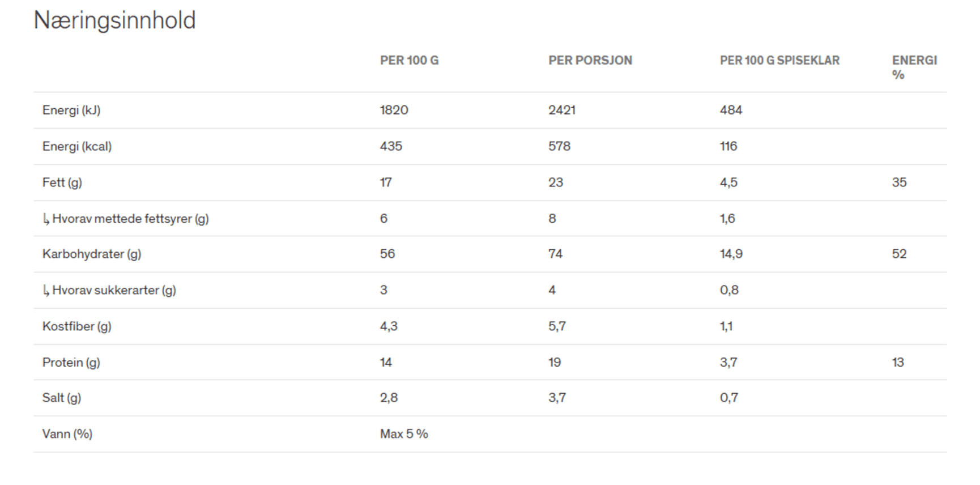Viewport: 980px width, 485px height.
Task: Click the Vann (%) row label
Action: point(67,434)
